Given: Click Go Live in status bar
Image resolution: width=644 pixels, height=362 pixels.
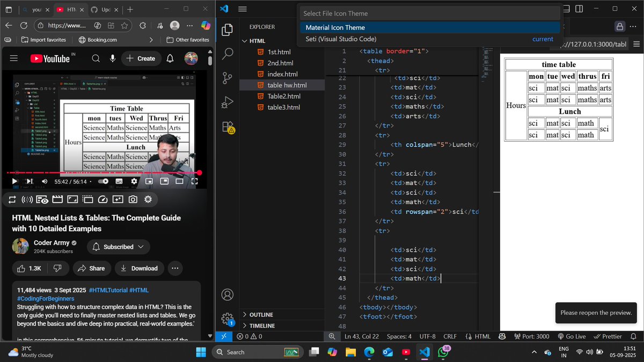Looking at the screenshot, I should click(x=572, y=336).
